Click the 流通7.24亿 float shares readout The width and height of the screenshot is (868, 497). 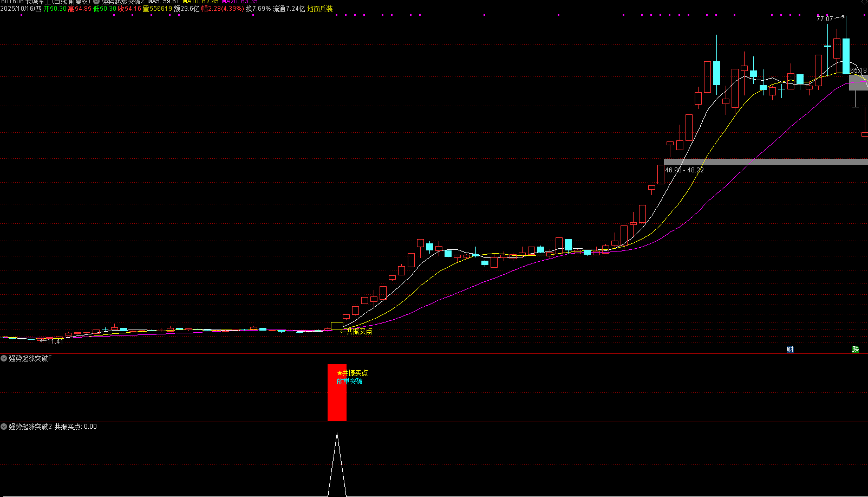[289, 9]
